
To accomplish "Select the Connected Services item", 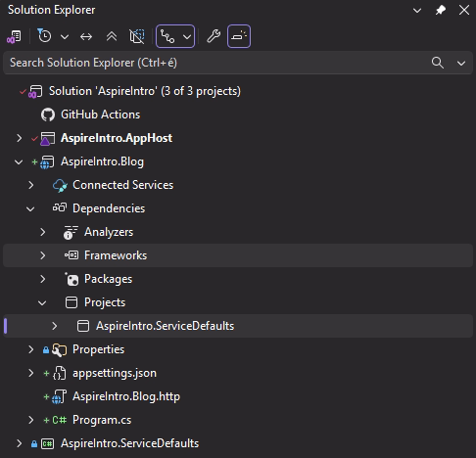I will pyautogui.click(x=122, y=185).
